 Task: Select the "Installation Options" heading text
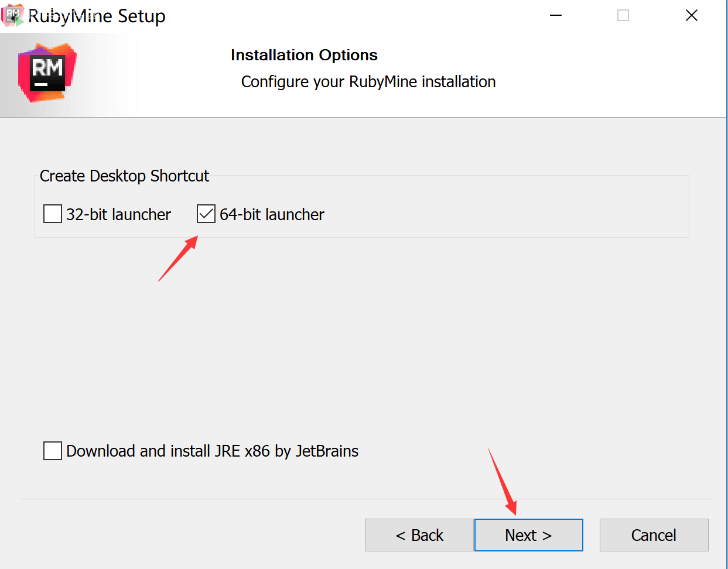[304, 55]
